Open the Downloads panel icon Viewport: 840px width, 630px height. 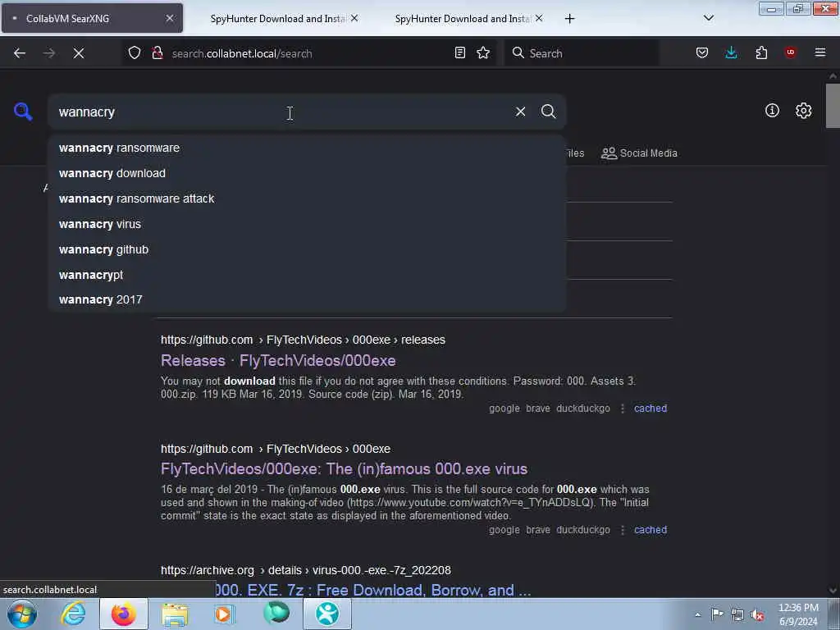pos(731,53)
